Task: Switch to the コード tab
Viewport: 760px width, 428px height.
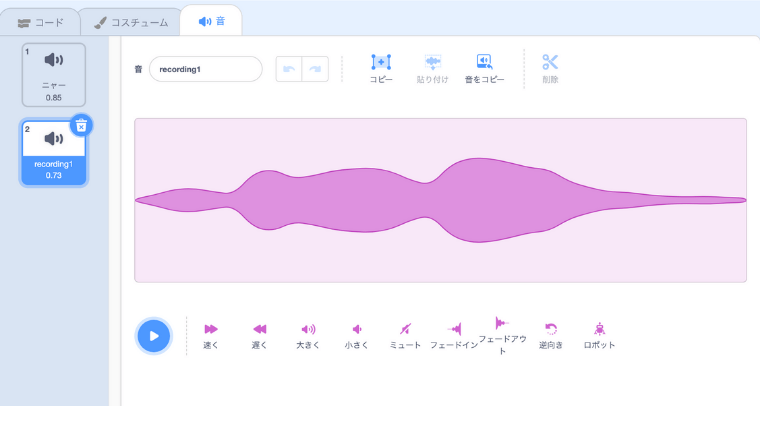Action: (40, 23)
